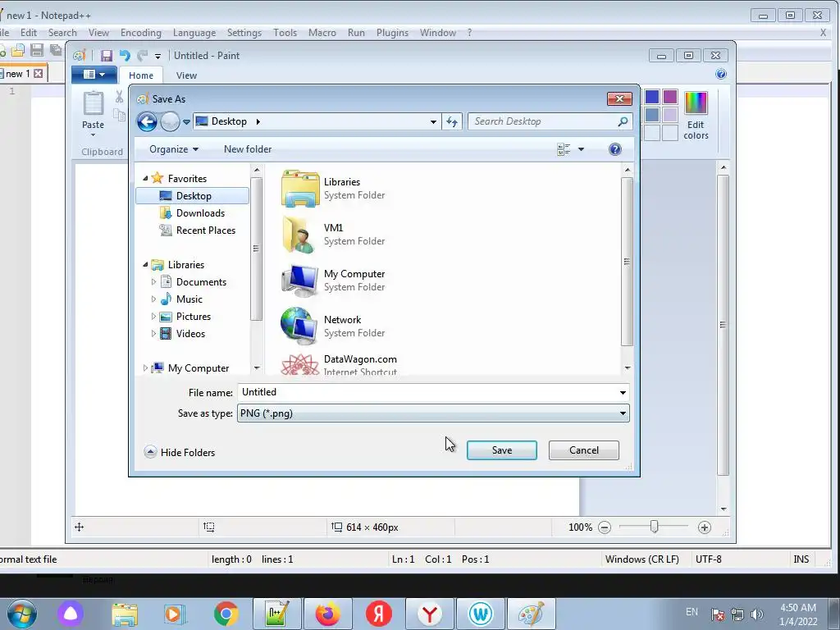Click the File name input field
The height and width of the screenshot is (630, 840).
tap(427, 392)
